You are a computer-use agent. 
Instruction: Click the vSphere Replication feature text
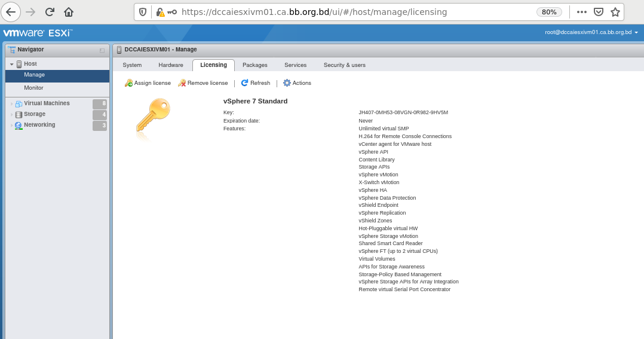point(382,213)
